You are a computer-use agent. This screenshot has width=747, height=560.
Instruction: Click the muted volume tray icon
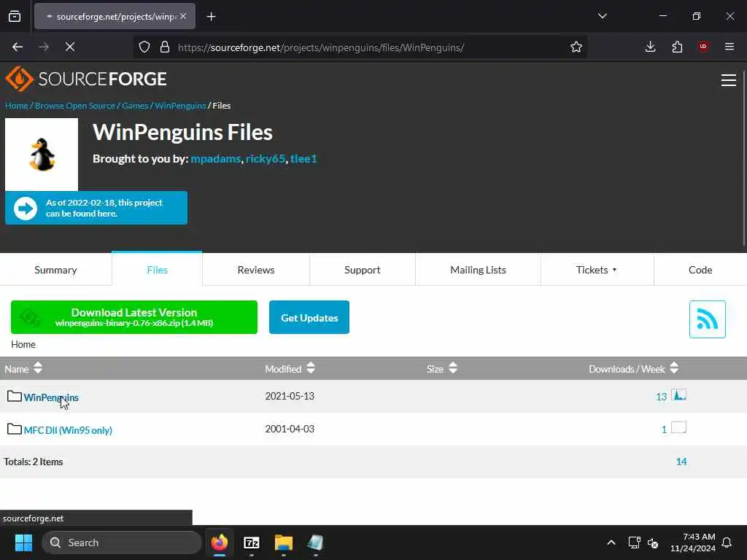pos(653,542)
